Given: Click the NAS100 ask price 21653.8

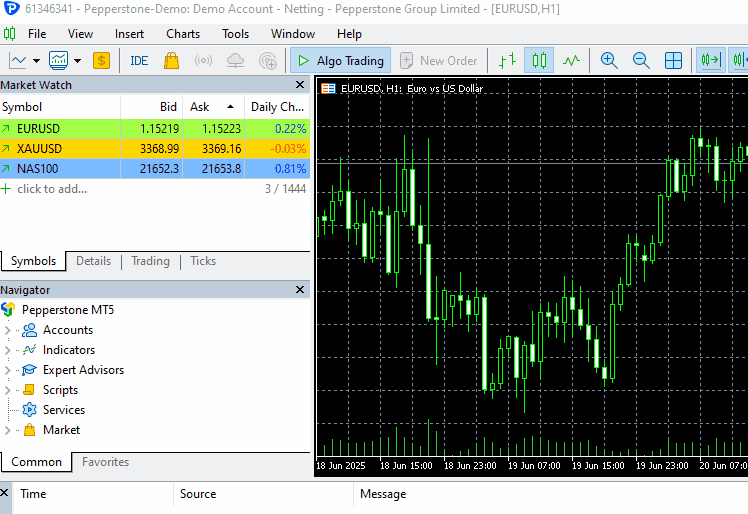Looking at the screenshot, I should pos(221,169).
